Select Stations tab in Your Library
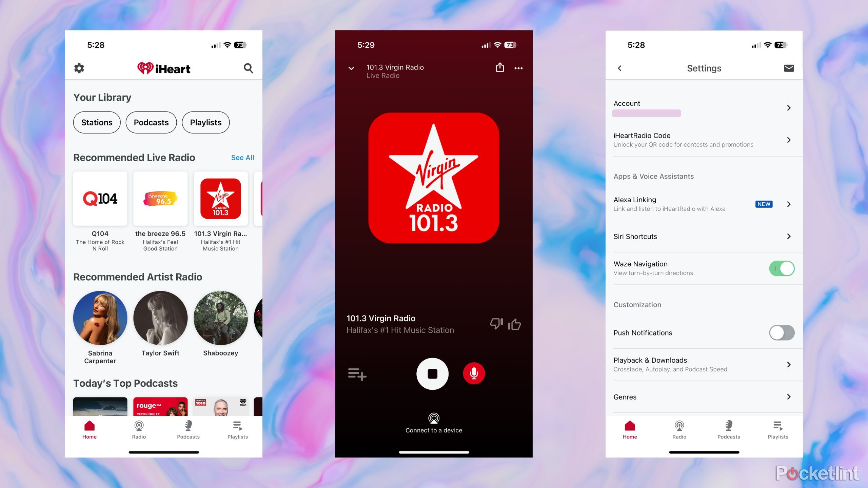Image resolution: width=868 pixels, height=488 pixels. click(x=97, y=122)
